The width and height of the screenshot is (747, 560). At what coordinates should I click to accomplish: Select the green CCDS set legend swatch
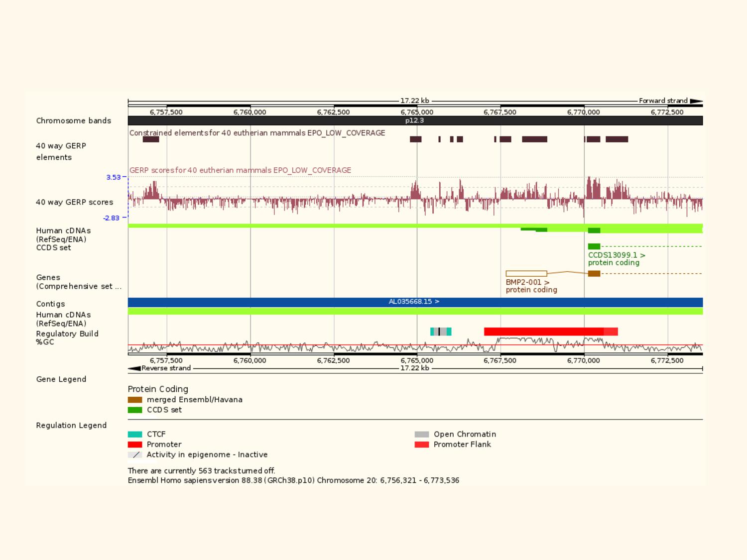pyautogui.click(x=135, y=410)
